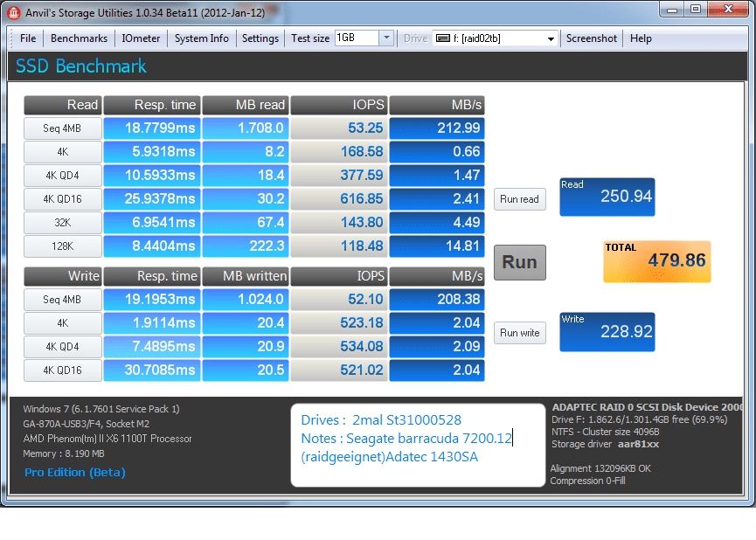Click the Read score 250.94 box

(x=607, y=197)
